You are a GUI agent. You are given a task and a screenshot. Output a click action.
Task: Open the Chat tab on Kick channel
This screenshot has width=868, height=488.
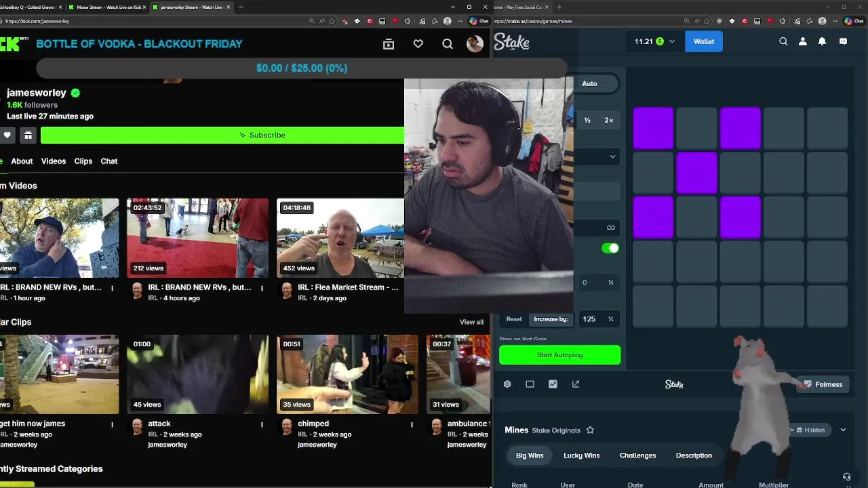pyautogui.click(x=109, y=161)
